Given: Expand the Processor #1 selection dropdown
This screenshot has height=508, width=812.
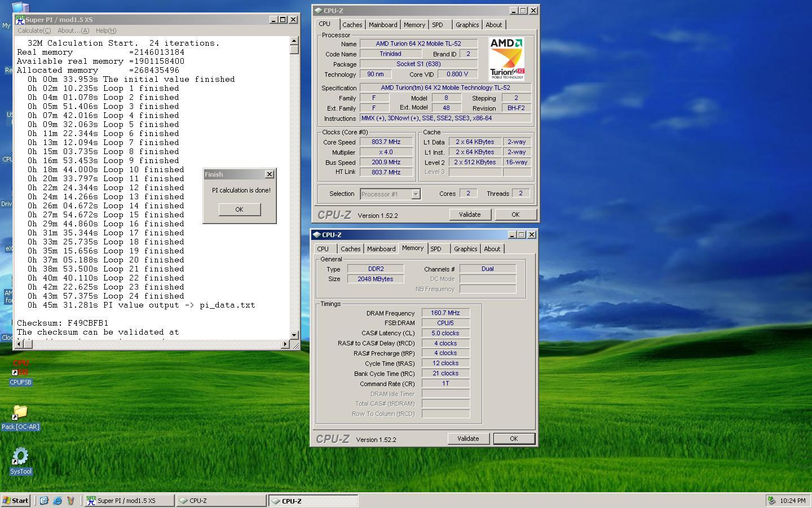Looking at the screenshot, I should pyautogui.click(x=416, y=194).
